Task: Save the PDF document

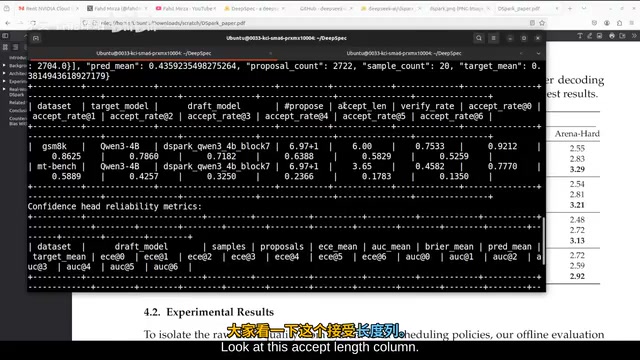Action: (x=622, y=36)
